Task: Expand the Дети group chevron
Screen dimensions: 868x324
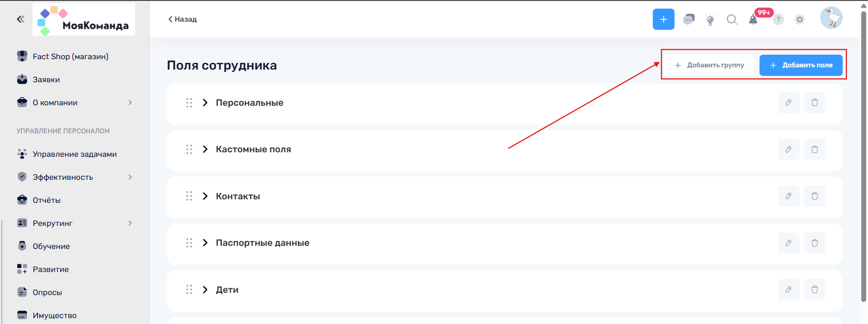Action: (205, 290)
